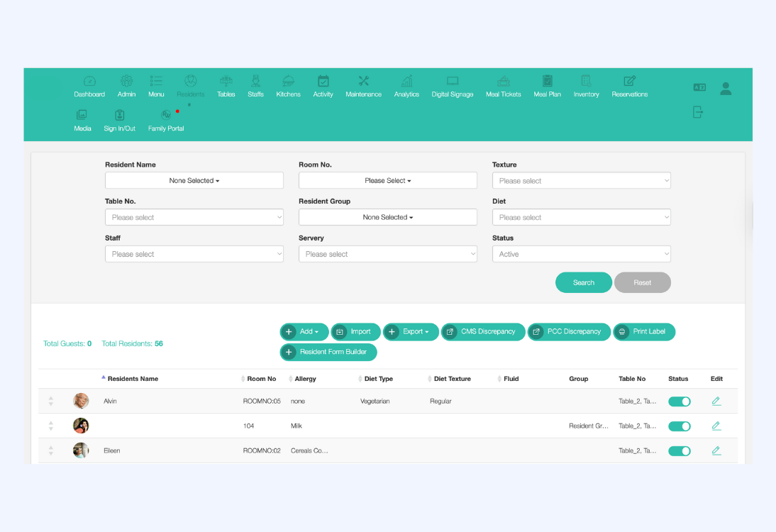Click the Search button

tap(583, 282)
